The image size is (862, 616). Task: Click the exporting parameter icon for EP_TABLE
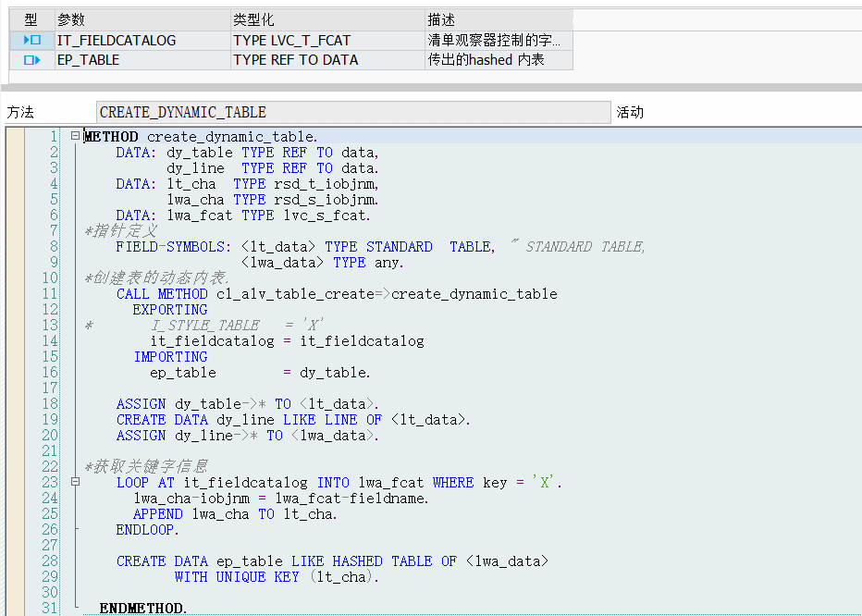click(x=31, y=60)
